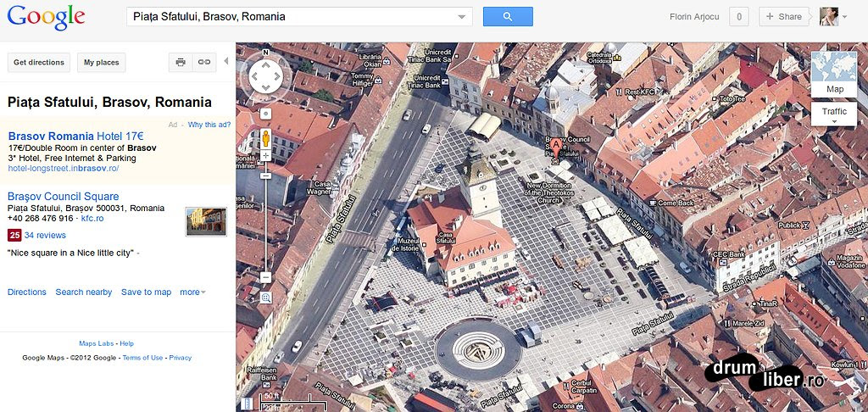This screenshot has width=868, height=412.
Task: Click the zoom slider handle
Action: click(265, 175)
